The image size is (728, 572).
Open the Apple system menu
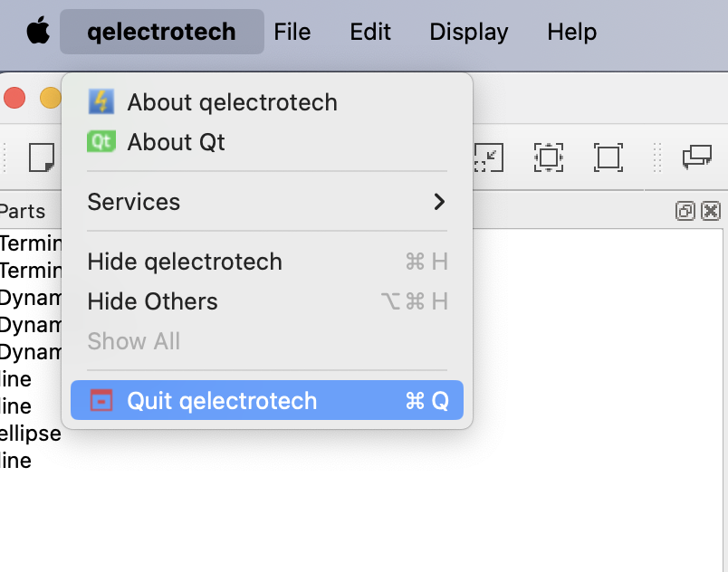[37, 33]
